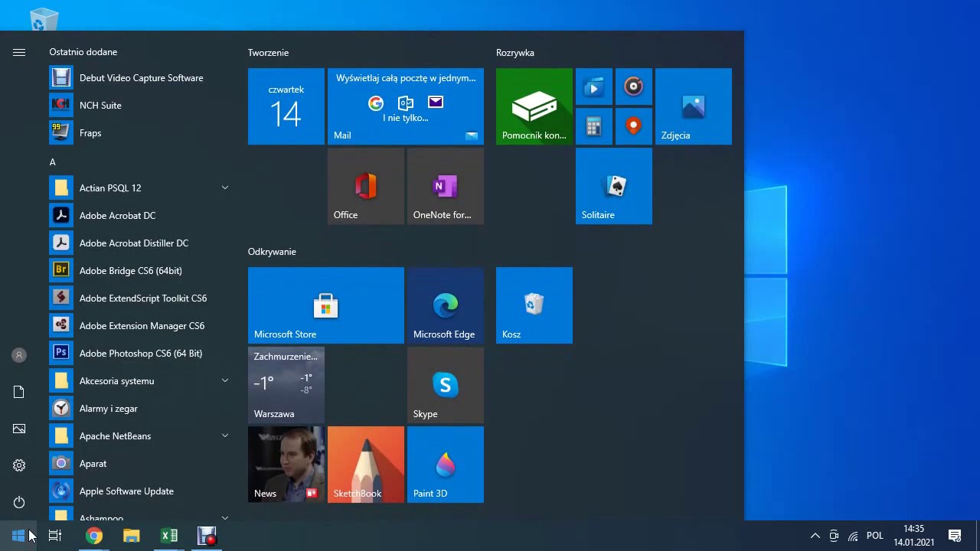Viewport: 980px width, 551px height.
Task: Open Debut Video Capture Software from the list
Action: click(x=141, y=78)
